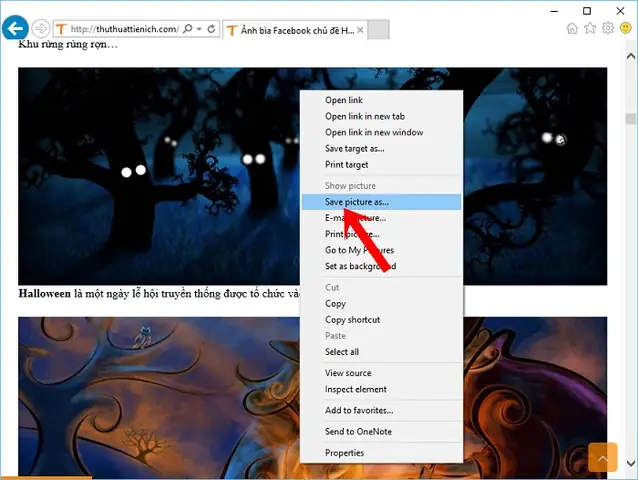Click the forward navigation arrow
638x480 pixels.
click(x=40, y=29)
